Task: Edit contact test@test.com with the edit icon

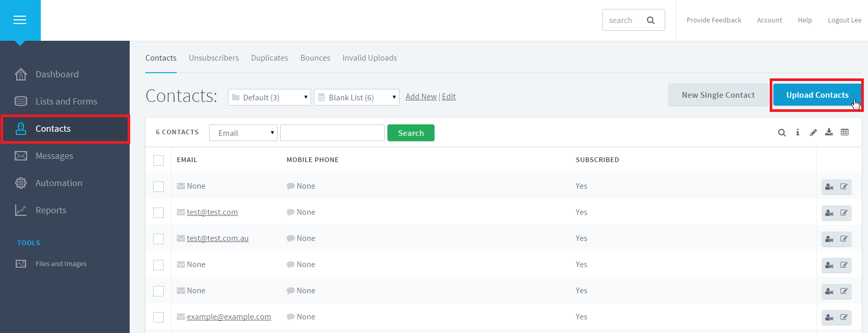Action: pos(844,213)
